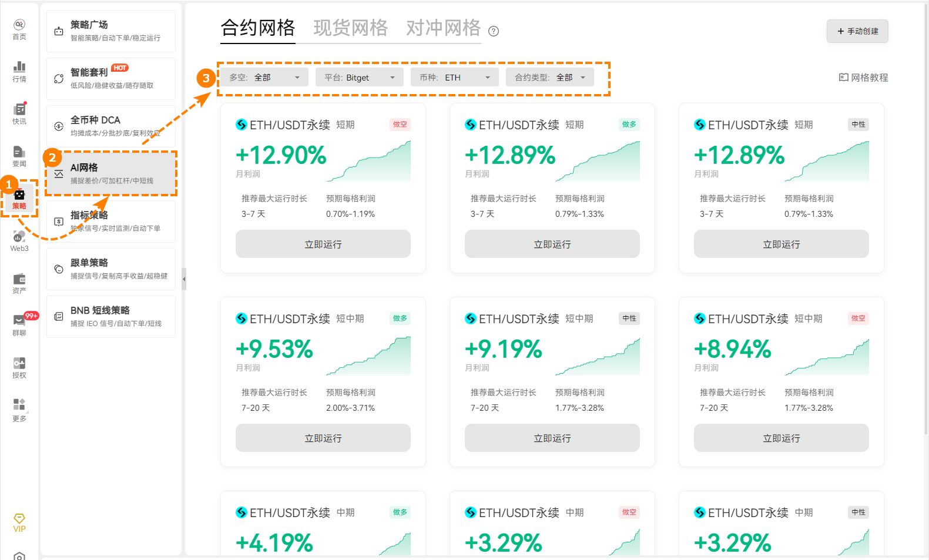
Task: Click the VIP diamond icon
Action: (x=18, y=519)
